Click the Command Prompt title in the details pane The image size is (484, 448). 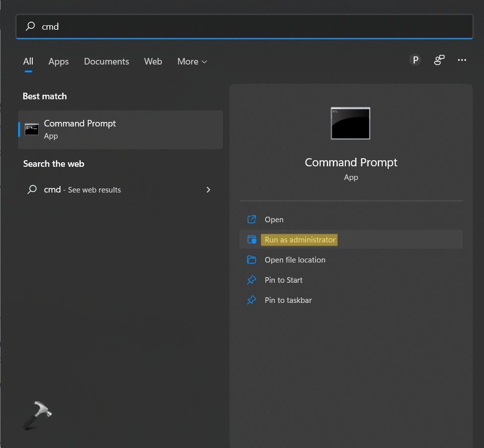[x=351, y=162]
